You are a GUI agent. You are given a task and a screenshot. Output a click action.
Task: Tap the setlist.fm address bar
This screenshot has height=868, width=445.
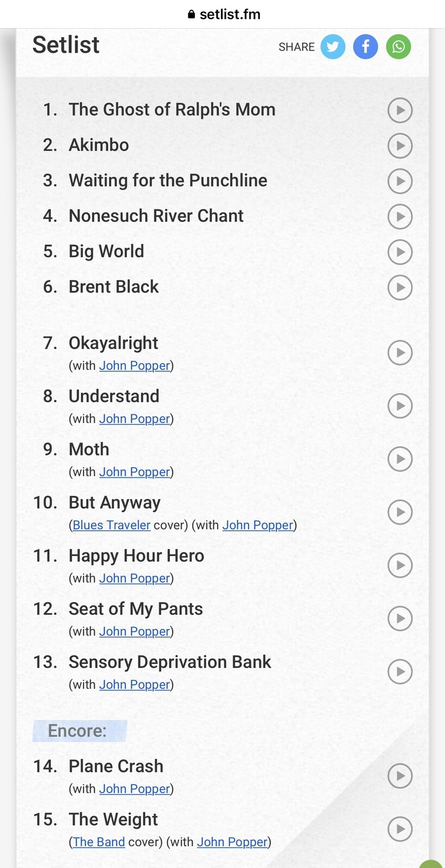click(x=224, y=14)
